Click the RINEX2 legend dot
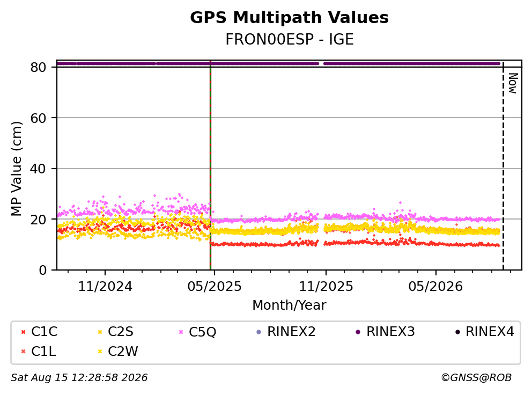Screen dimensions: 532x394 (x=259, y=332)
